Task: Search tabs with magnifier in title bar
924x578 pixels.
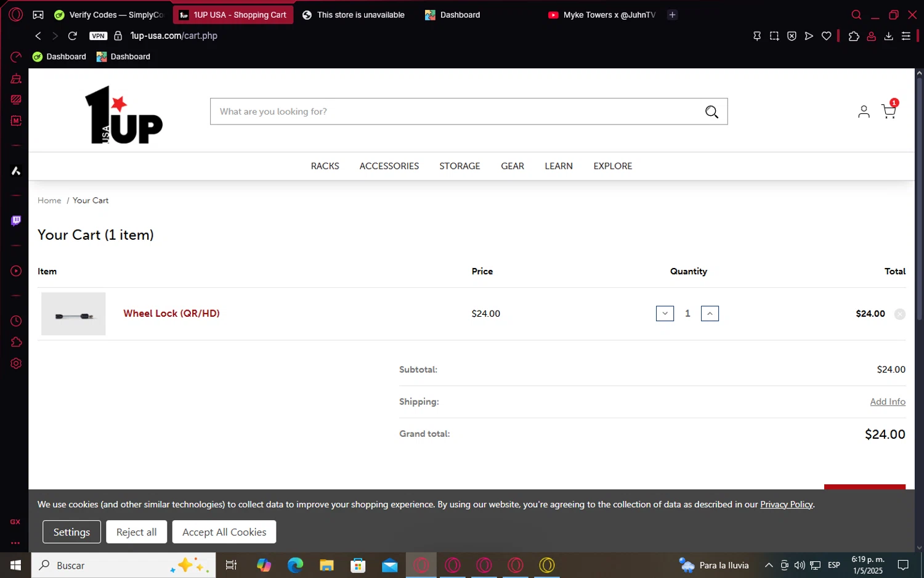Action: (856, 15)
